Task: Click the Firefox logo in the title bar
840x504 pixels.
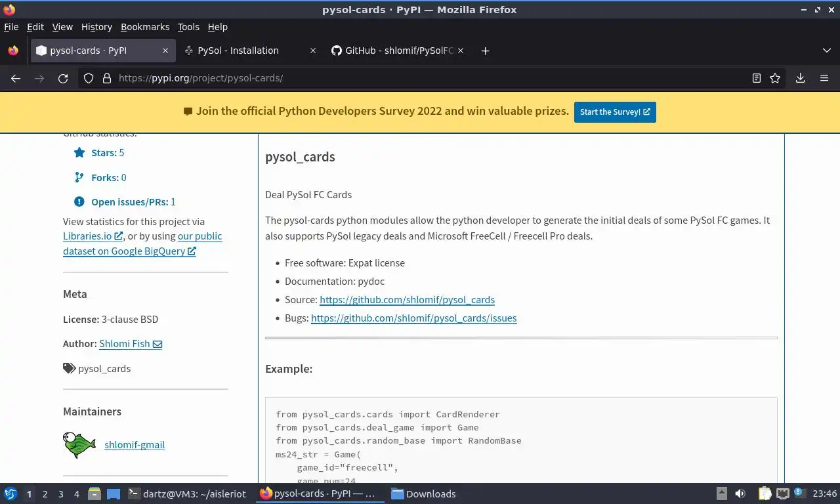Action: 9,9
